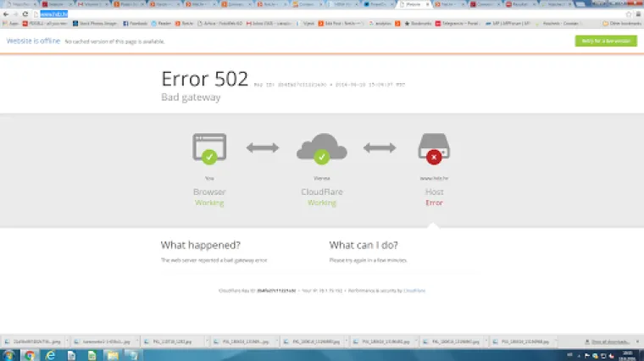This screenshot has height=361, width=644.
Task: Click the Apps bookmarks shortcut
Action: click(12, 24)
